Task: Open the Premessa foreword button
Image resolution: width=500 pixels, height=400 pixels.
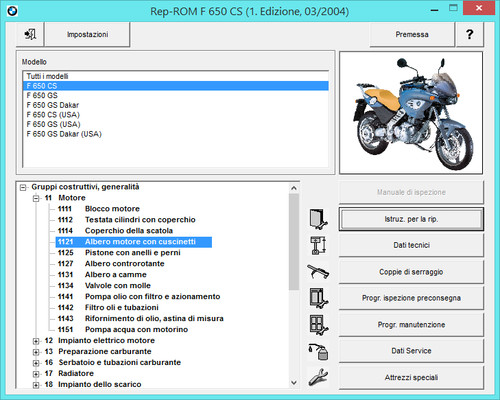Action: [412, 34]
